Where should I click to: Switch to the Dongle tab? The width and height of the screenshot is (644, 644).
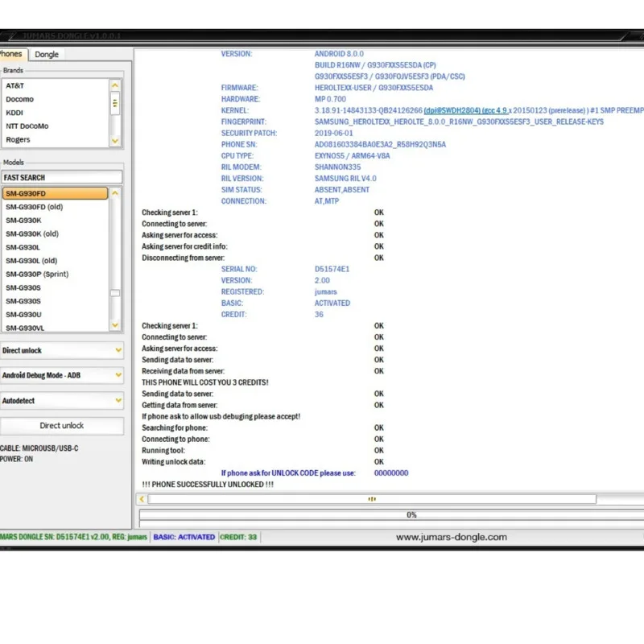click(47, 54)
